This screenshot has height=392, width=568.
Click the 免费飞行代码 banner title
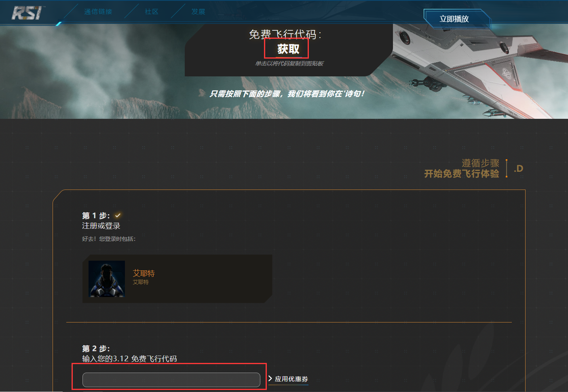click(x=285, y=34)
